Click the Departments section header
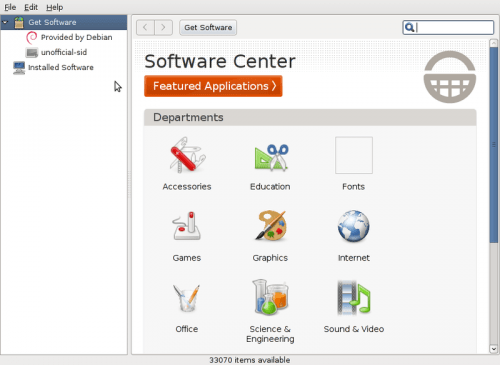Image resolution: width=500 pixels, height=365 pixels. (x=310, y=117)
